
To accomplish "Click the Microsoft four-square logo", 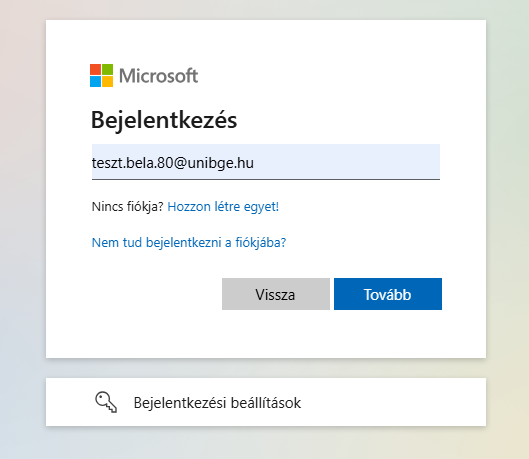I will pyautogui.click(x=101, y=76).
